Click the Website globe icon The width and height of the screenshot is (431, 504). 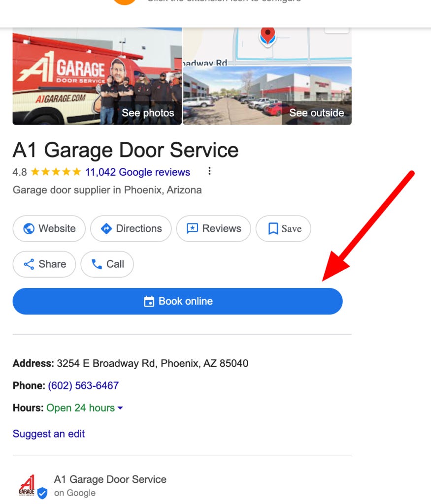pyautogui.click(x=29, y=229)
